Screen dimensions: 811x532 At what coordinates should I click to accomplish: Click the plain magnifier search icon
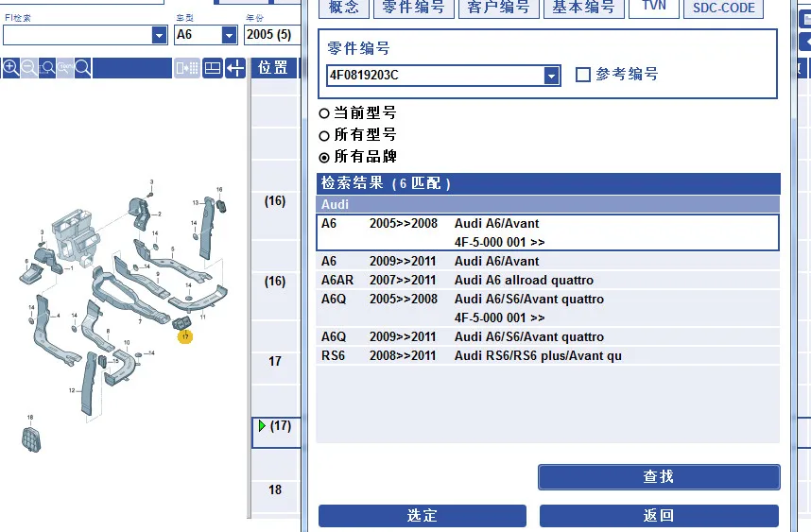pyautogui.click(x=83, y=68)
